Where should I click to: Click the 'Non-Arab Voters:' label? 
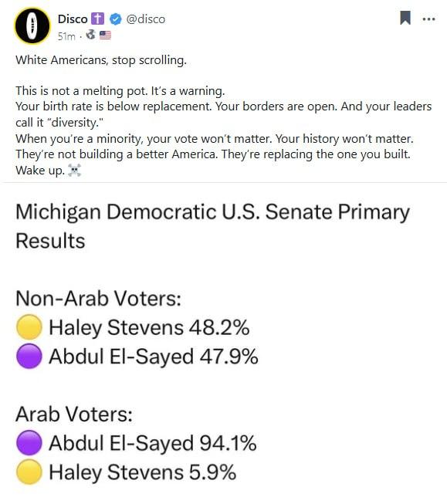point(98,298)
